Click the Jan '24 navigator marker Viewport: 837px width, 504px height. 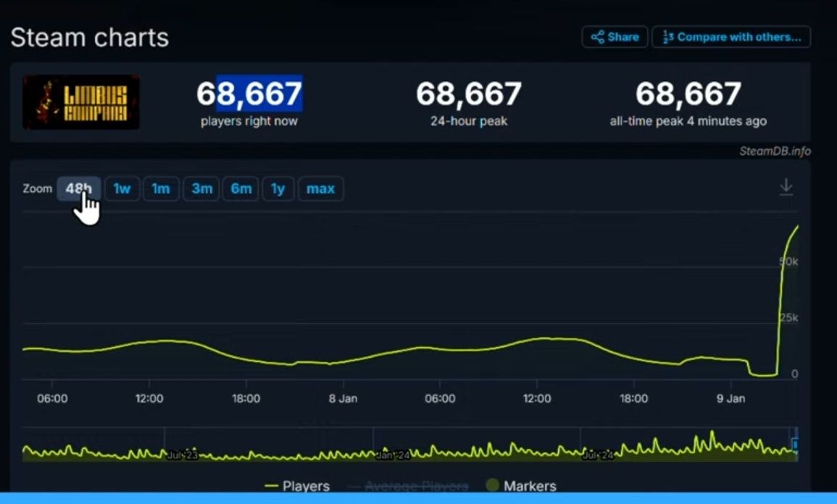(392, 455)
